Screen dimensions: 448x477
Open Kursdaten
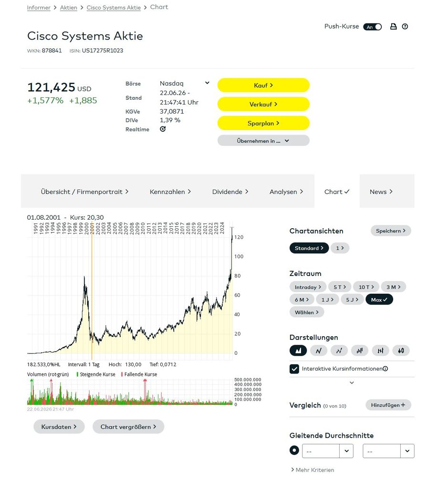59,426
